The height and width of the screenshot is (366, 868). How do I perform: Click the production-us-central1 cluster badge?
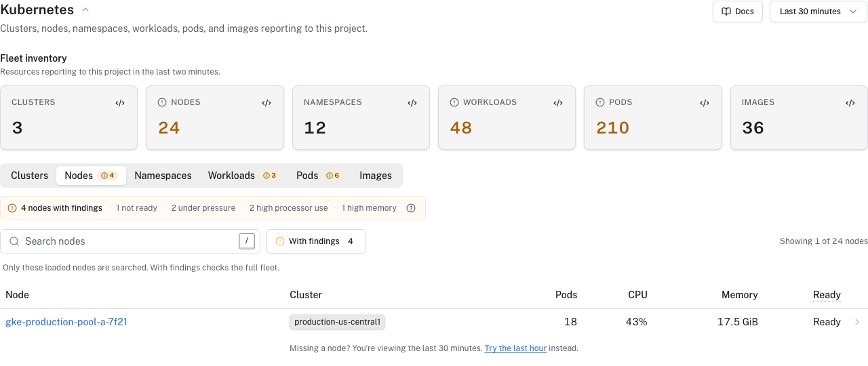(x=337, y=322)
